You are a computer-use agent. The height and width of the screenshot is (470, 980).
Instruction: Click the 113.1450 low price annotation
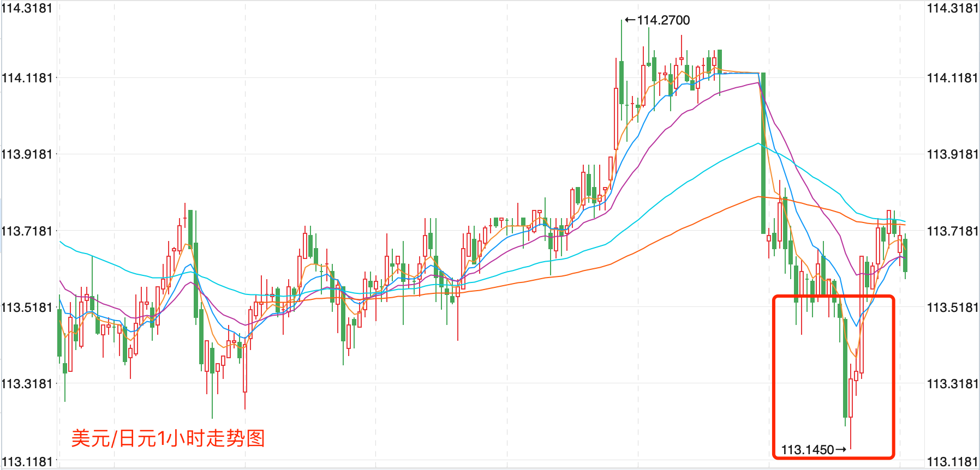[x=808, y=450]
